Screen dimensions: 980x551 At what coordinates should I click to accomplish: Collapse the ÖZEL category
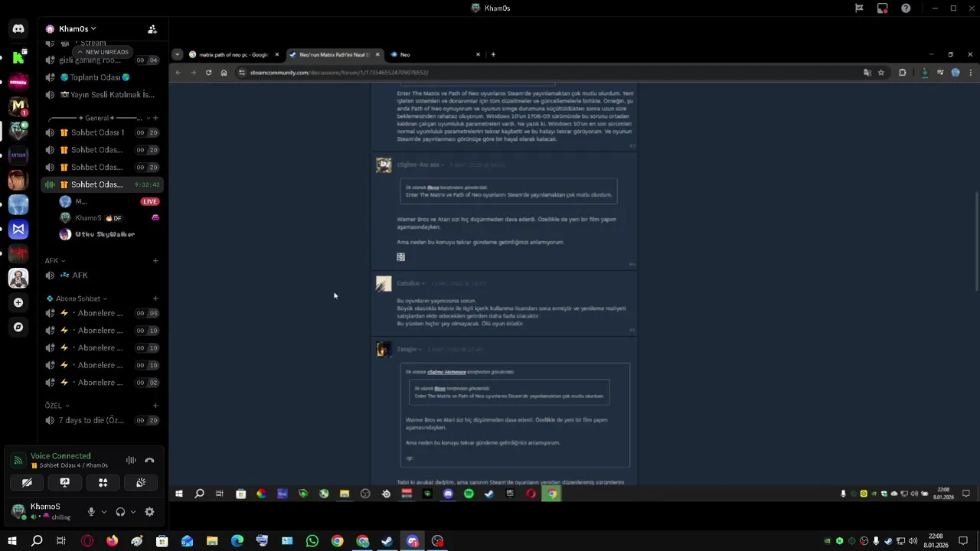point(57,406)
